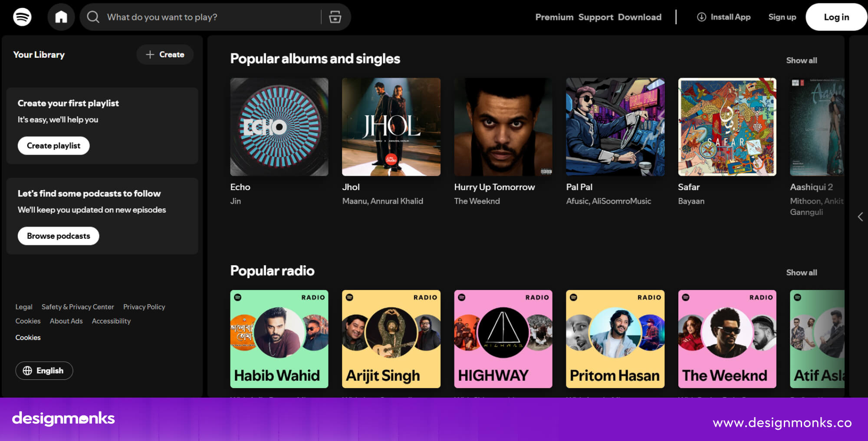This screenshot has height=441, width=868.
Task: Open the Pritom Hasan radio card
Action: point(615,339)
